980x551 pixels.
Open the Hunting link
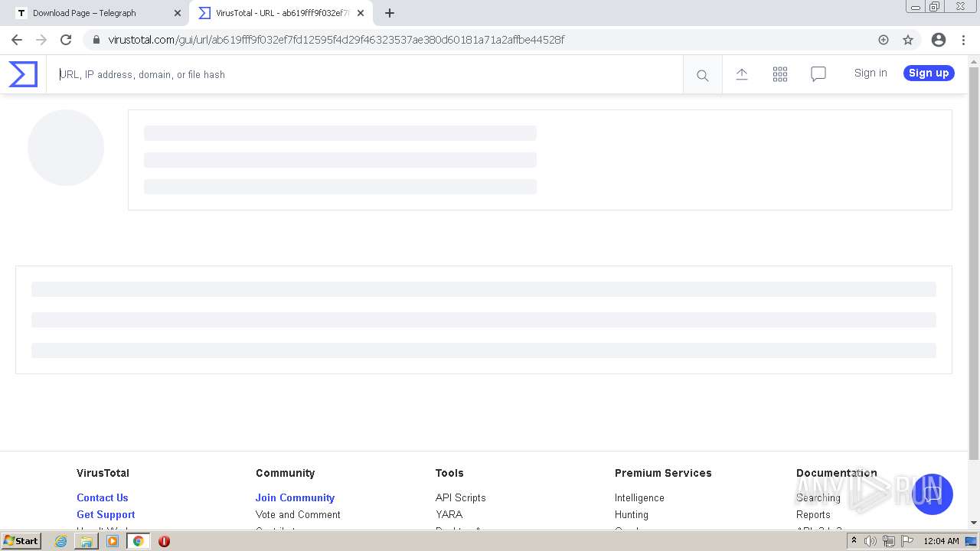click(632, 514)
